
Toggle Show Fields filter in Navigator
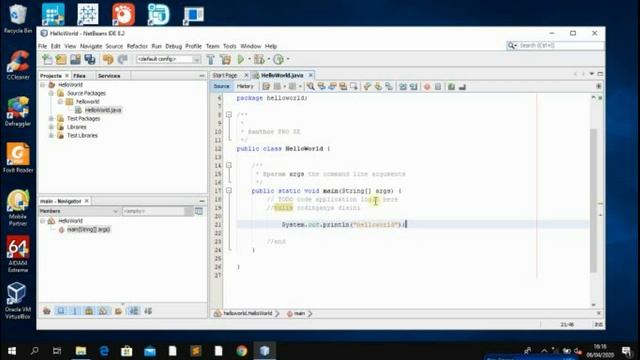point(61,311)
